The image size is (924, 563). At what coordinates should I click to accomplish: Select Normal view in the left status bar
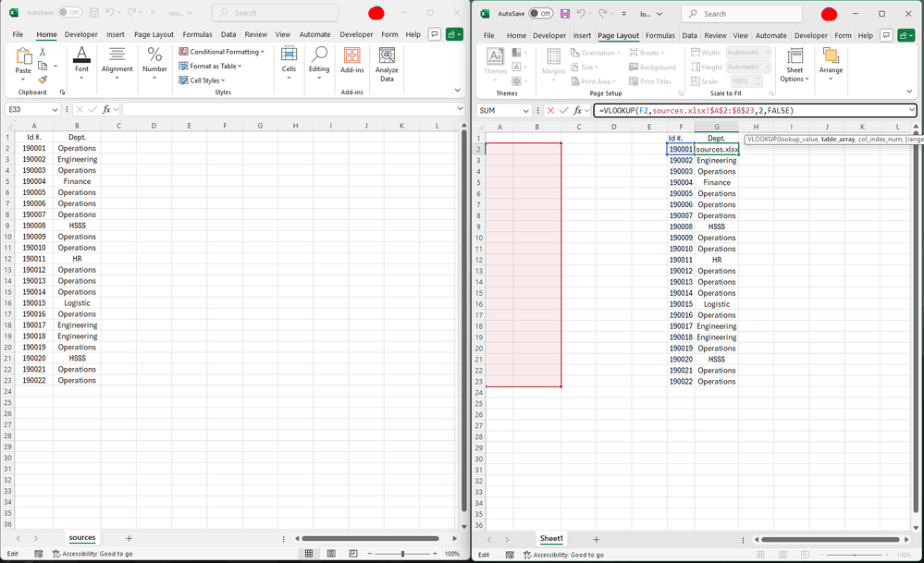[x=309, y=554]
